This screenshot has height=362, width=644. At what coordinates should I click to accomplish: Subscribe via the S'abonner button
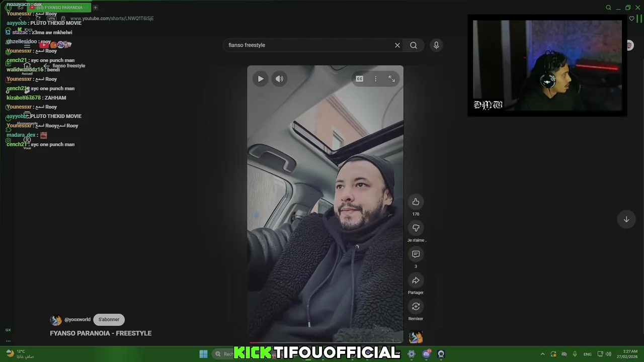tap(109, 319)
